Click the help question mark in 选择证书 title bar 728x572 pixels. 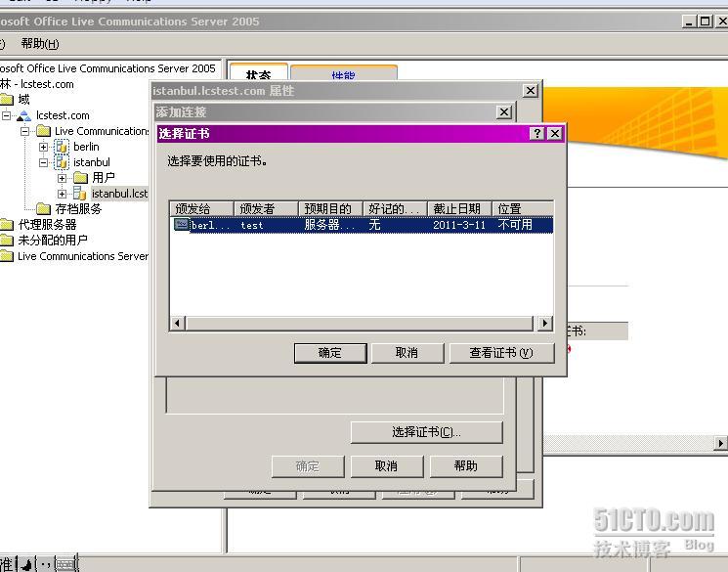click(536, 134)
